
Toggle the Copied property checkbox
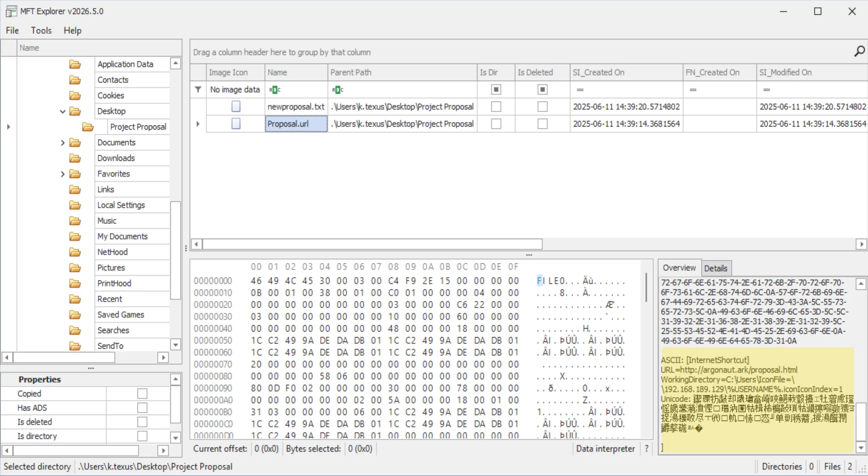[x=142, y=393]
